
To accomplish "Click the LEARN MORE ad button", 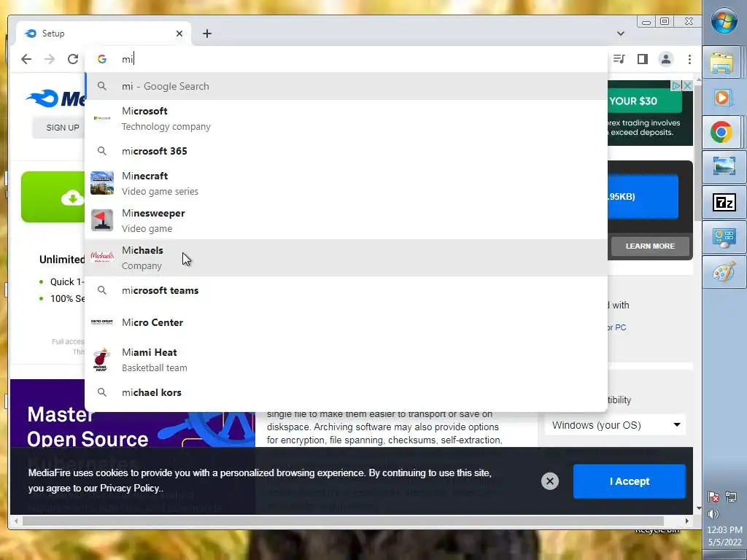I will click(x=650, y=246).
